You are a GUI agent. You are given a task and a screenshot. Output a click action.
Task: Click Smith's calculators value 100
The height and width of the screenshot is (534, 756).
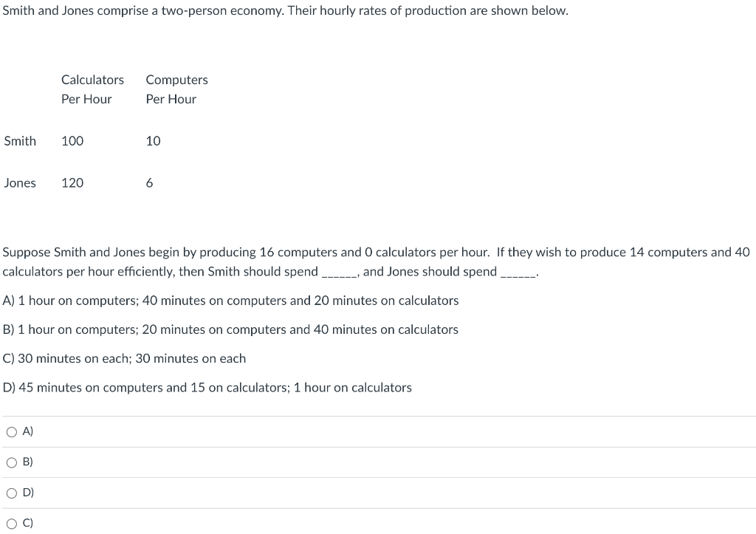coord(72,141)
